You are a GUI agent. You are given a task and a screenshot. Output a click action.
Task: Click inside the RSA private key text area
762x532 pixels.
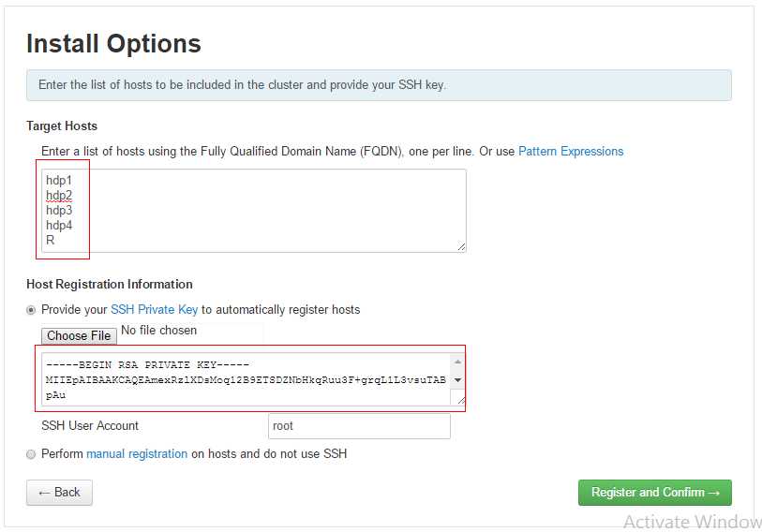tap(247, 379)
